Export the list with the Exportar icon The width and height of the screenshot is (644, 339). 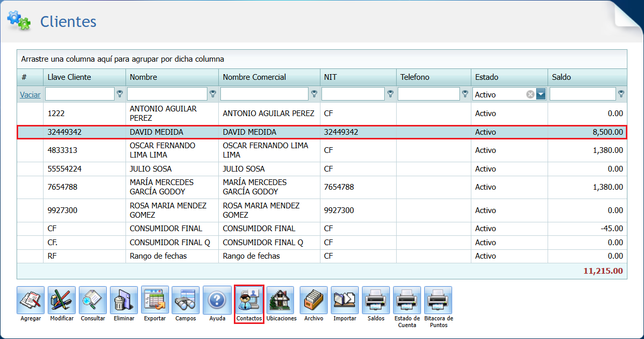click(155, 300)
